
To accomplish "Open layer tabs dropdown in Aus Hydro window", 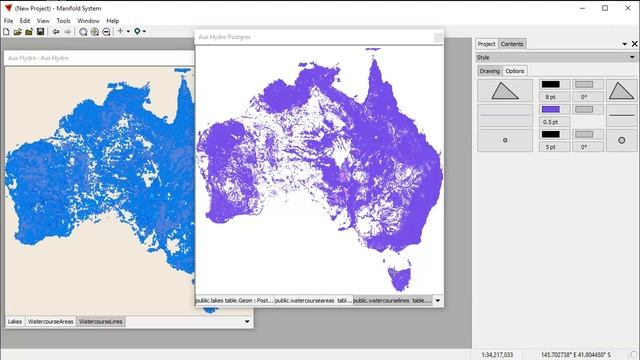I will [247, 322].
